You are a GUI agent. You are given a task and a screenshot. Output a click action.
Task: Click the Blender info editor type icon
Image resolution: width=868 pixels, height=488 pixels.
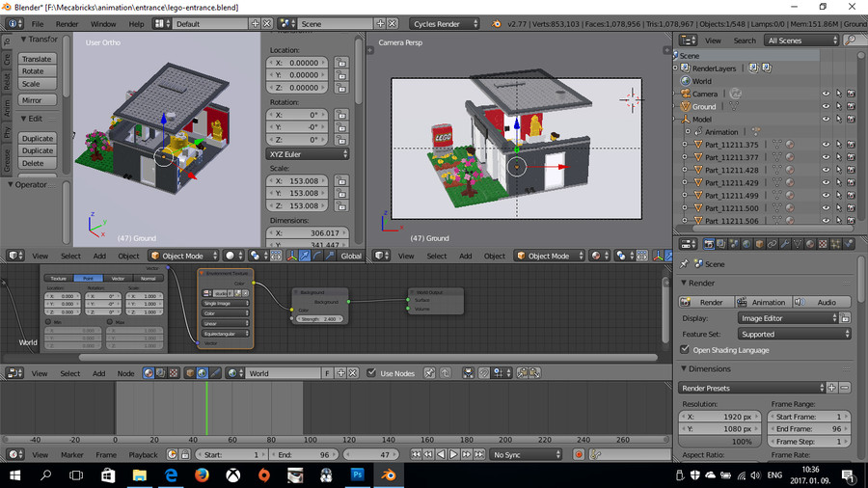pos(14,24)
